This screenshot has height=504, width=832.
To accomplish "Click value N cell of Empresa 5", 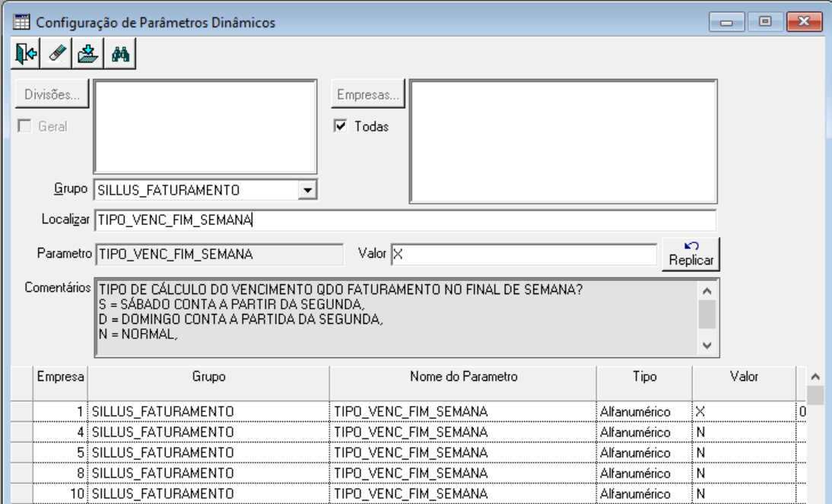I will click(x=744, y=452).
